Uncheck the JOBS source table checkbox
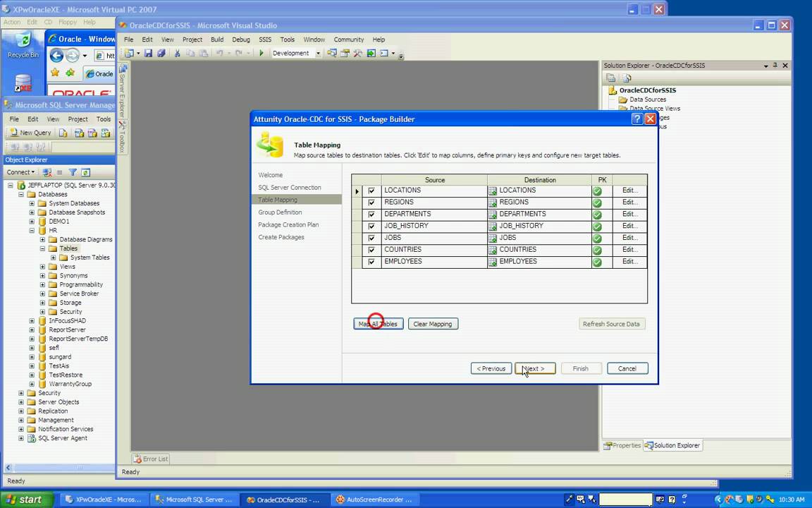812x508 pixels. click(371, 238)
